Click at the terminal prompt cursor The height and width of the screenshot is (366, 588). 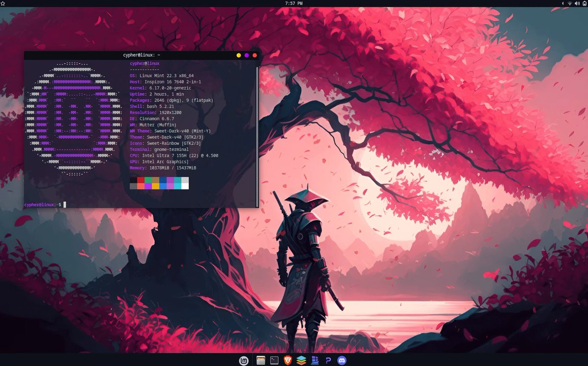[x=65, y=204]
